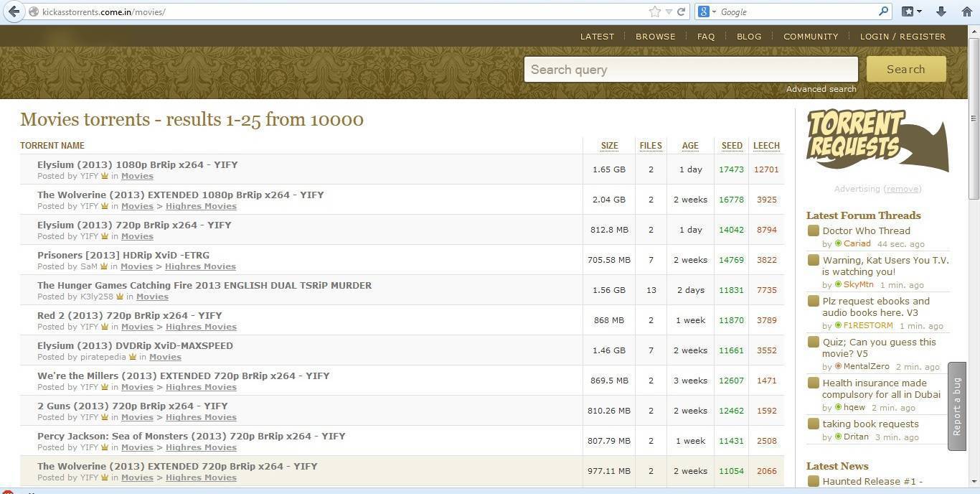Open the LOGIN / REGISTER link
This screenshot has width=980, height=494.
903,36
